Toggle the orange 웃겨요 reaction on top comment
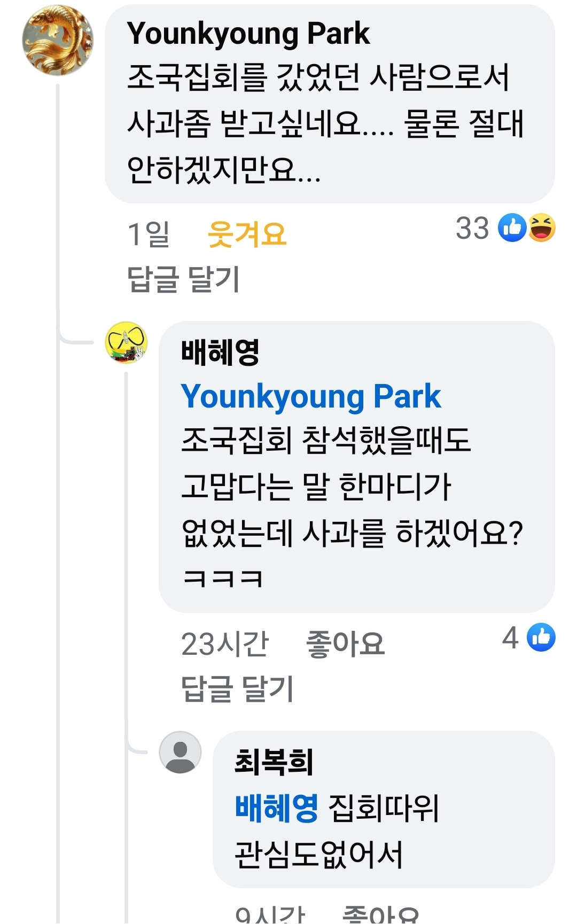This screenshot has width=577, height=924. point(247,234)
